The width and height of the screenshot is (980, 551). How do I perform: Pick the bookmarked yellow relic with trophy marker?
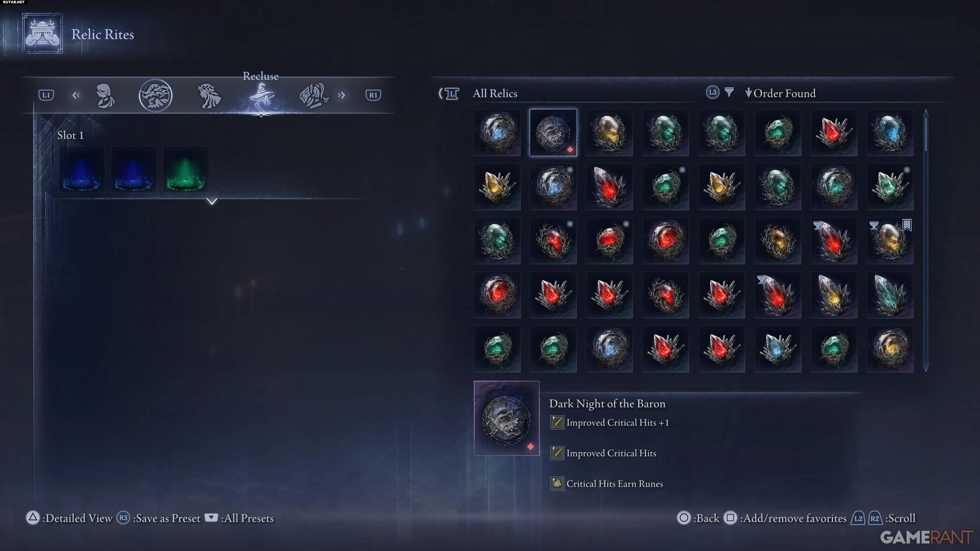tap(890, 241)
